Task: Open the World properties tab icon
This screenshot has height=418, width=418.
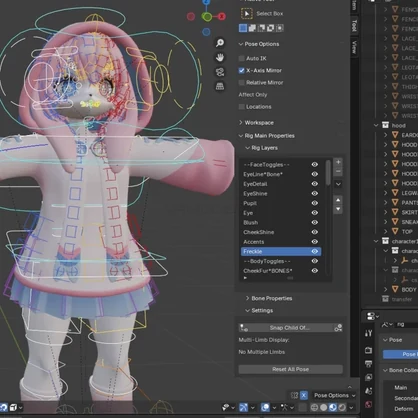Action: (x=368, y=405)
